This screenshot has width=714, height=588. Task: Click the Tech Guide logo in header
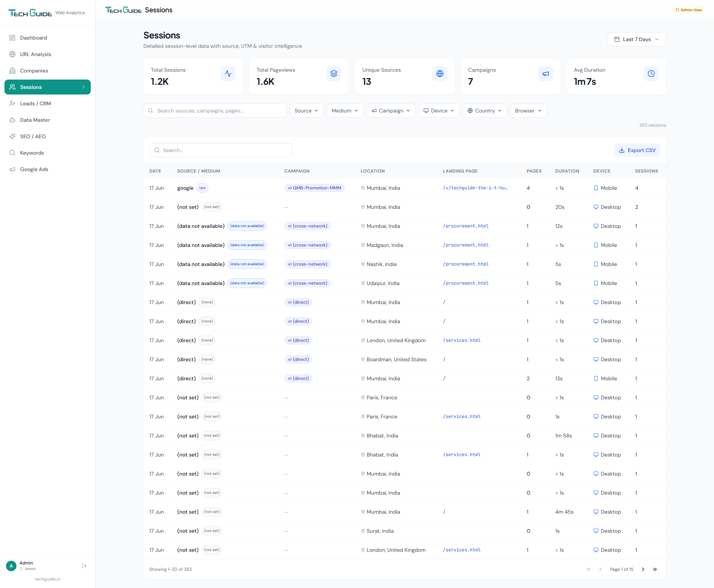click(124, 10)
